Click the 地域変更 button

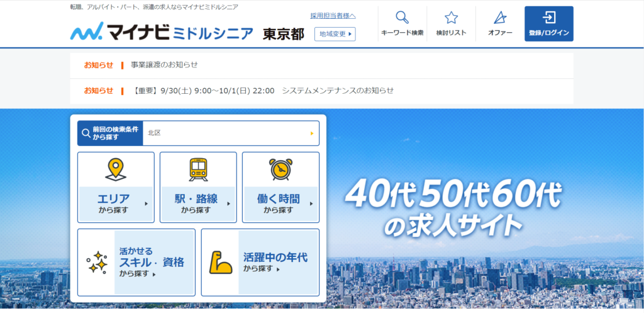(335, 34)
